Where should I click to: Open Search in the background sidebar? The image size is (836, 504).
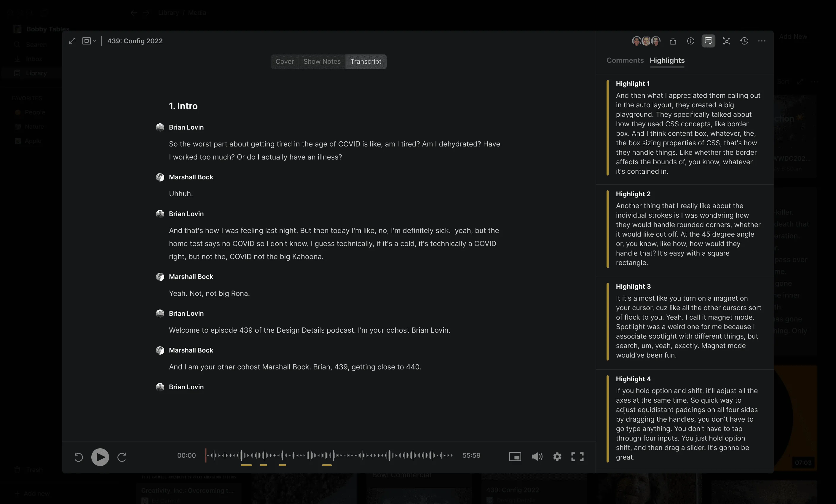tap(31, 44)
